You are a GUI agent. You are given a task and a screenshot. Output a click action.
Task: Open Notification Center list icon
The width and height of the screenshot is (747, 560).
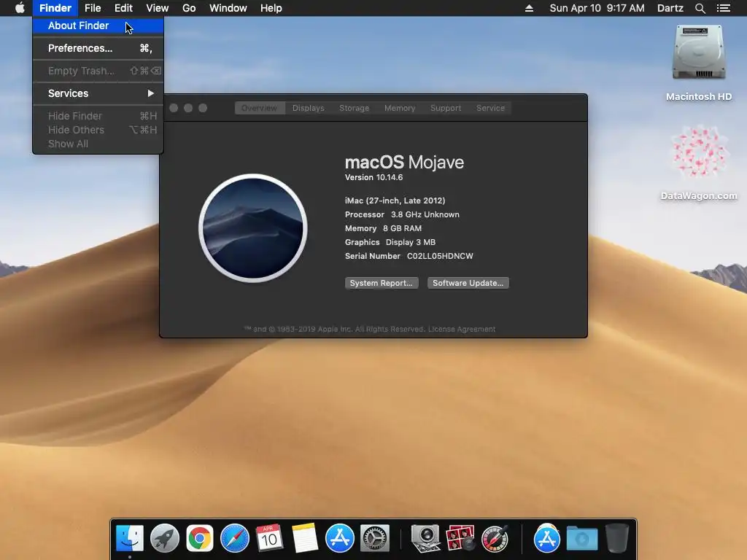(x=724, y=8)
